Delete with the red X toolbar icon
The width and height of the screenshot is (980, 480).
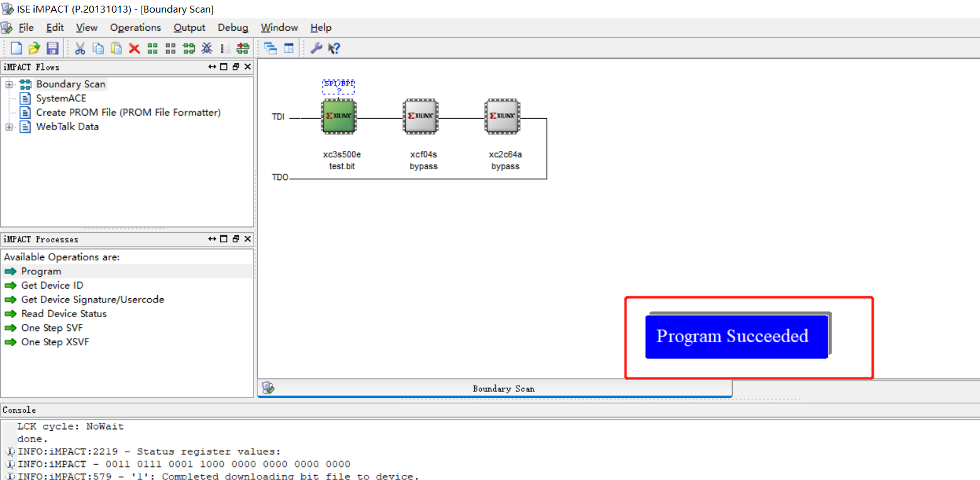pyautogui.click(x=135, y=48)
